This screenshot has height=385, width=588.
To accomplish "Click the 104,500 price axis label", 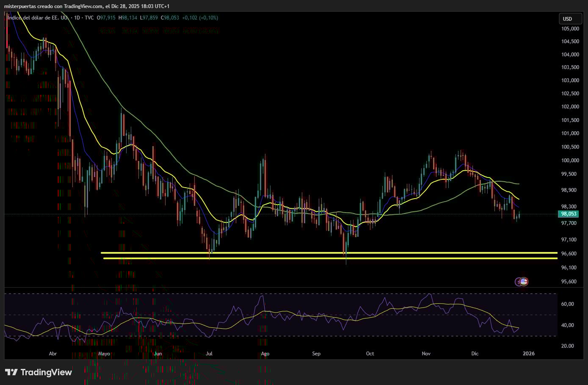I will coord(570,42).
